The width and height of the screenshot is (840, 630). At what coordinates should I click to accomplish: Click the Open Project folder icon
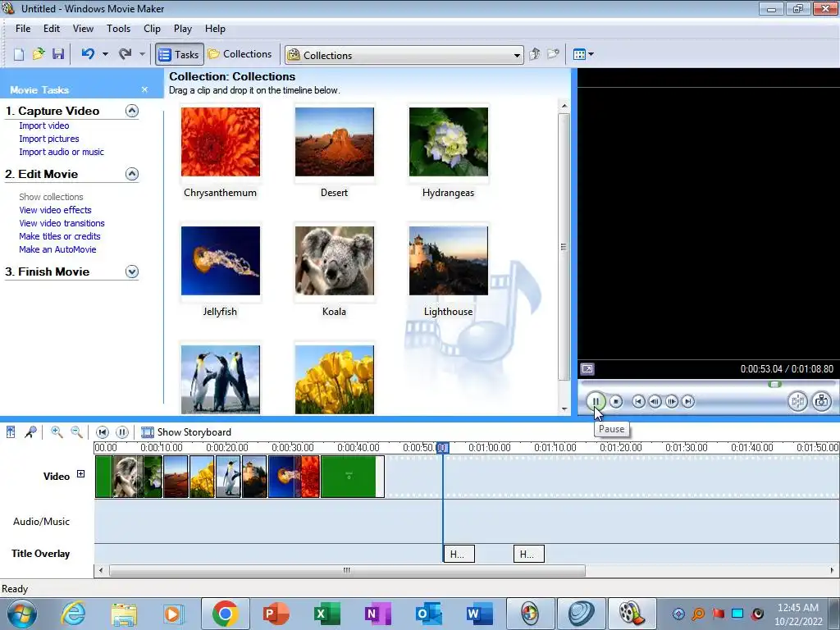[39, 54]
